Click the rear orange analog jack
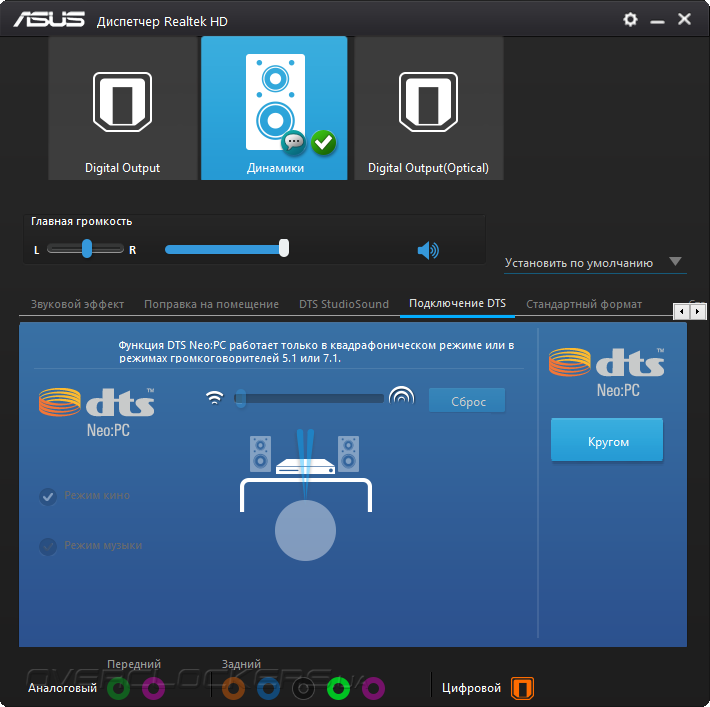This screenshot has height=707, width=710. click(x=233, y=688)
